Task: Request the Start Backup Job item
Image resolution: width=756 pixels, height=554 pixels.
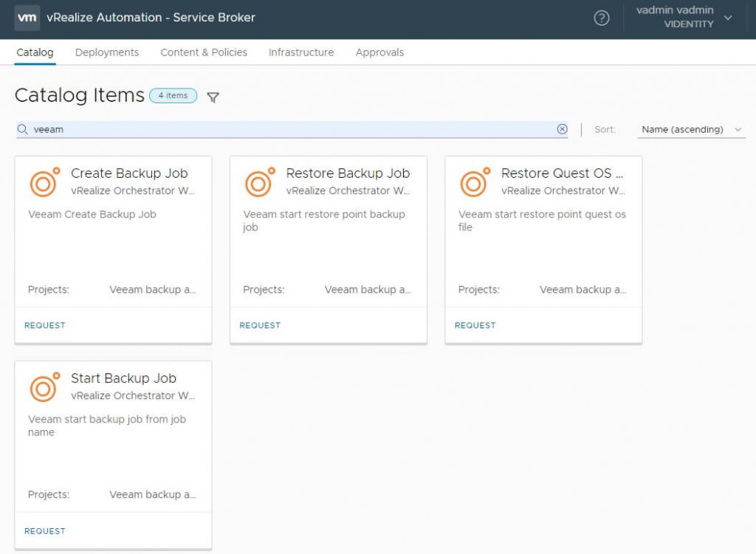Action: [x=45, y=531]
